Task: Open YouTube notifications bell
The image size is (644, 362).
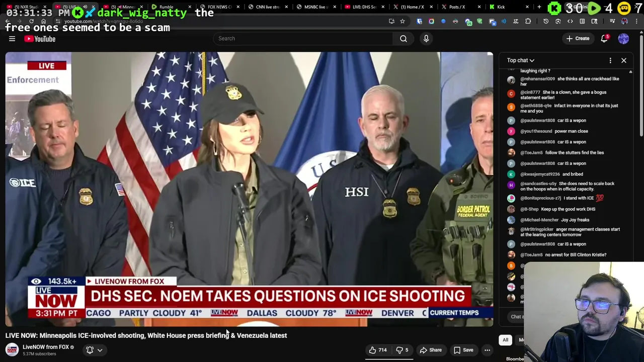Action: tap(604, 39)
